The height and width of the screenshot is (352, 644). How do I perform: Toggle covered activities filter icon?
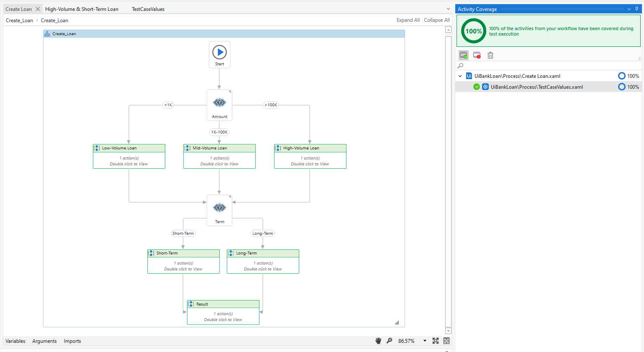tap(463, 55)
